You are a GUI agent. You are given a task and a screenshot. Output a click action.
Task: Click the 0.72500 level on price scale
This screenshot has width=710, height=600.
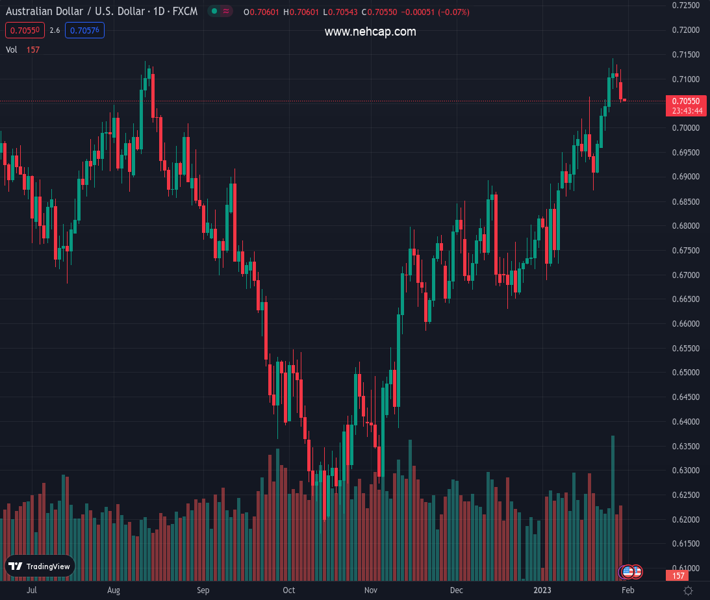coord(685,6)
